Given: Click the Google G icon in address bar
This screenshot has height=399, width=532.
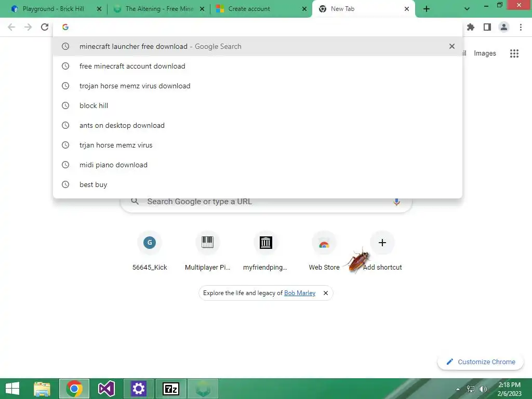Looking at the screenshot, I should pyautogui.click(x=65, y=27).
